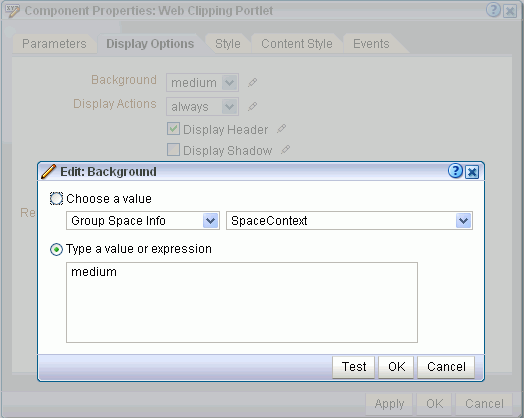Image resolution: width=524 pixels, height=418 pixels.
Task: Click the edit pencil next to Display Shadow
Action: point(285,150)
